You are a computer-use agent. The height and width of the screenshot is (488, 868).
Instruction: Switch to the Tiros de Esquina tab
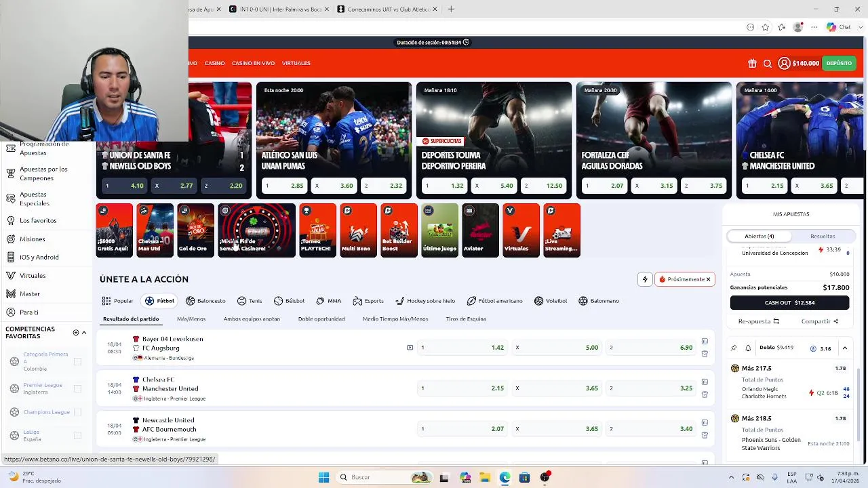coord(466,319)
